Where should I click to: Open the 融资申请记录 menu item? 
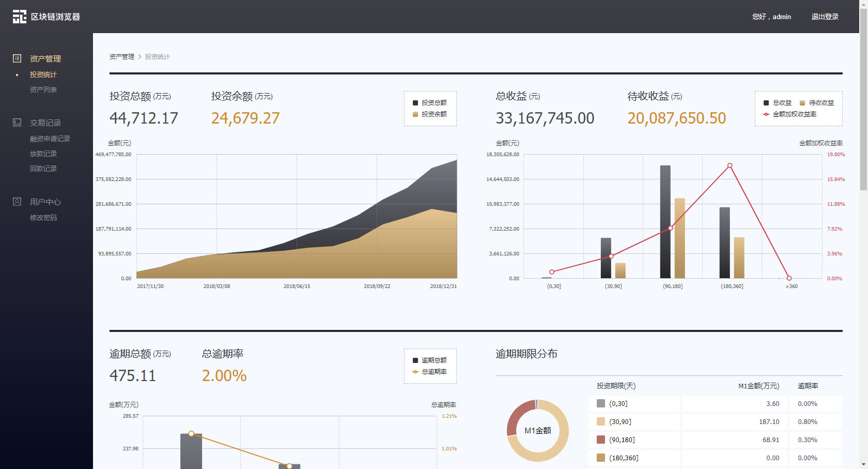[x=50, y=139]
